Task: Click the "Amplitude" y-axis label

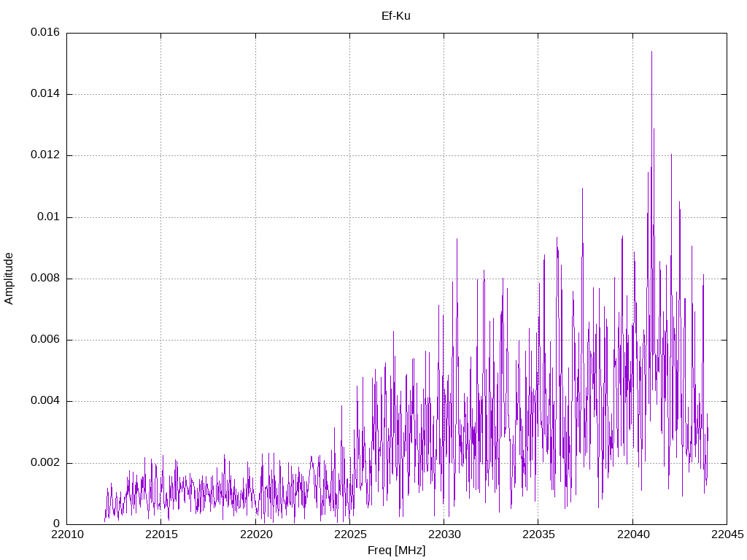Action: click(9, 279)
